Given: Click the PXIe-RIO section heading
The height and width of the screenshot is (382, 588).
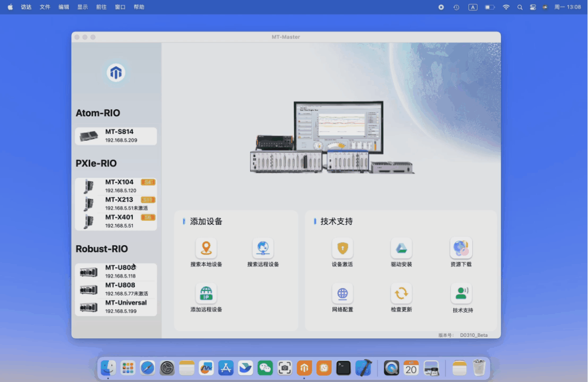Looking at the screenshot, I should coord(96,163).
